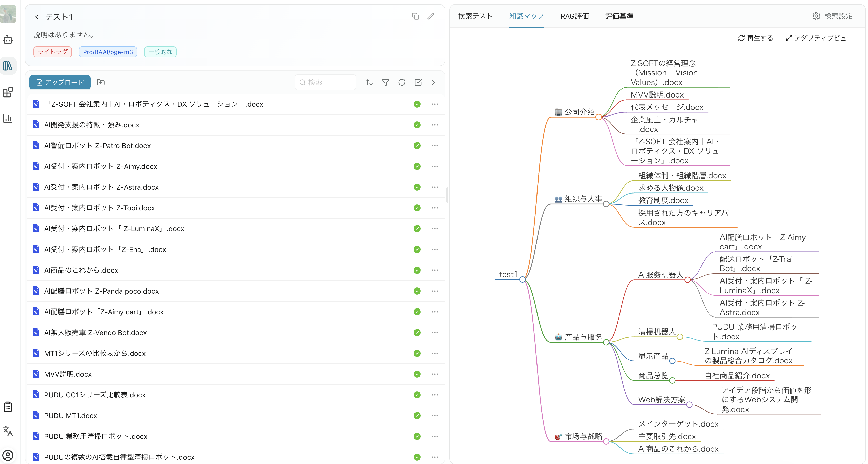Screen dimensions: 868x464
Task: Click the Word icon of MVV説明.docx row
Action: tap(36, 374)
